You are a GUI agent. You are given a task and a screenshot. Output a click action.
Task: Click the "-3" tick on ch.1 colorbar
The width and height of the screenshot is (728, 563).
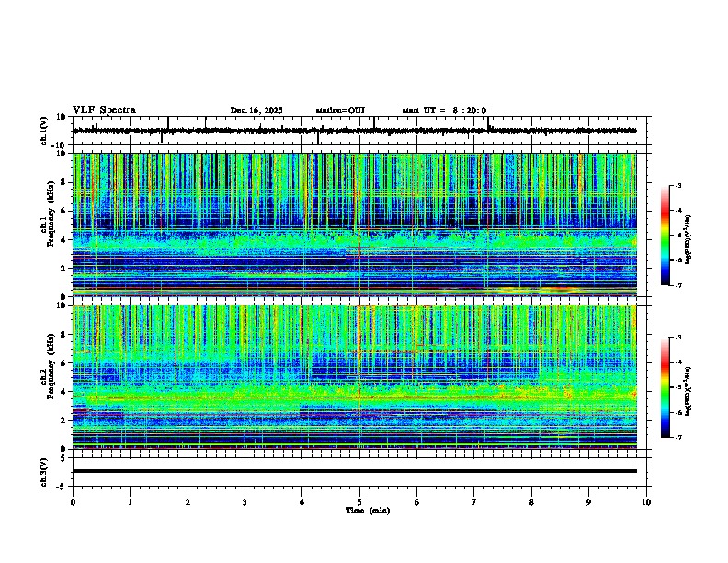[677, 186]
